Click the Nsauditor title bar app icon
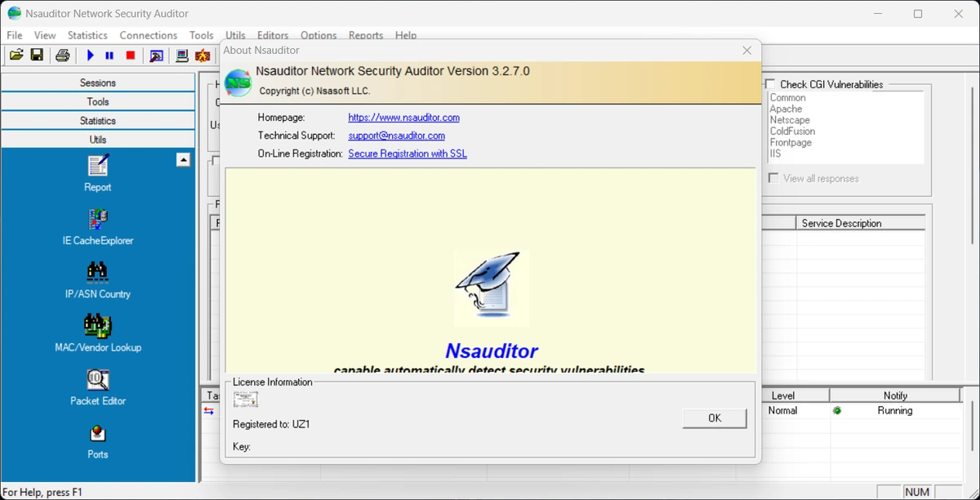 coord(15,14)
